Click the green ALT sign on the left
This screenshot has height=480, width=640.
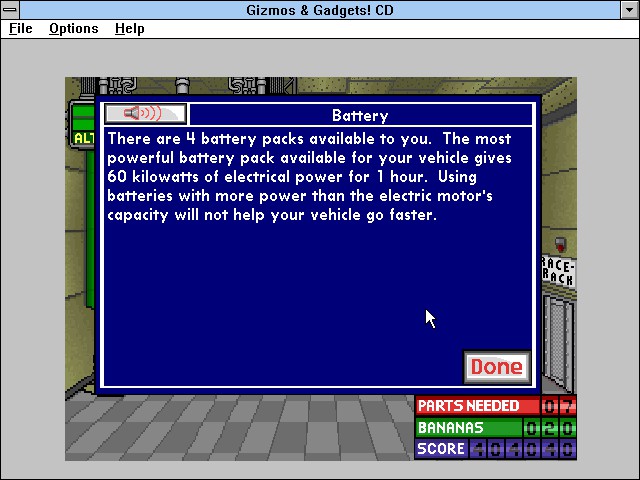click(82, 124)
